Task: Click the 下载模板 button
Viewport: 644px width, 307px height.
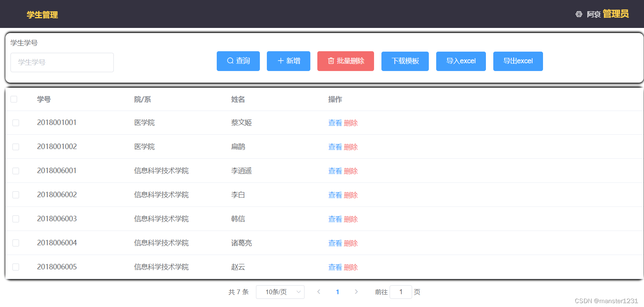Action: pos(405,61)
